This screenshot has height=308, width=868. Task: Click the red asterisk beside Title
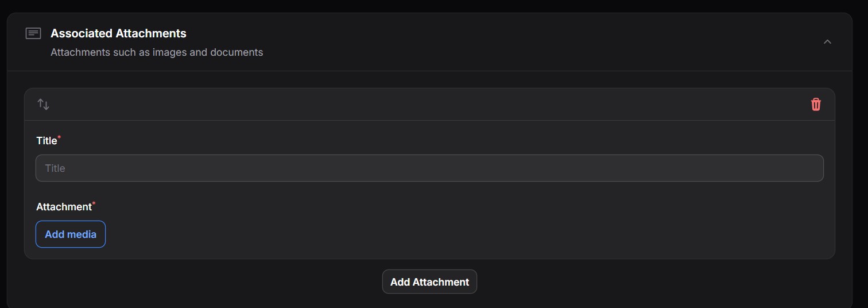[x=59, y=138]
